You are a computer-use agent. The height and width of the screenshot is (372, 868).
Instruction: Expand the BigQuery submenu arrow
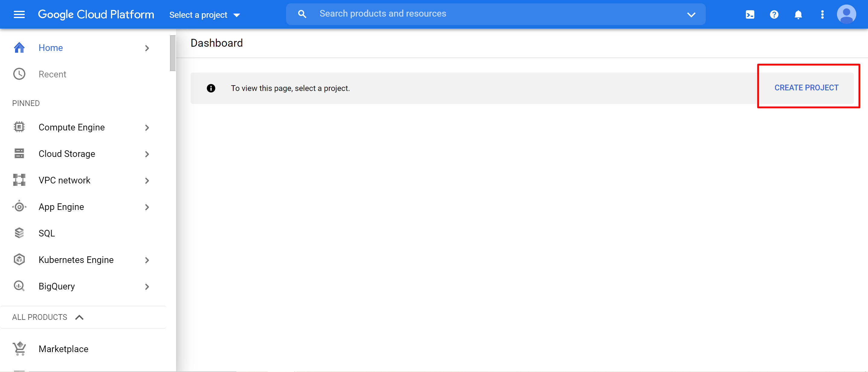(147, 287)
